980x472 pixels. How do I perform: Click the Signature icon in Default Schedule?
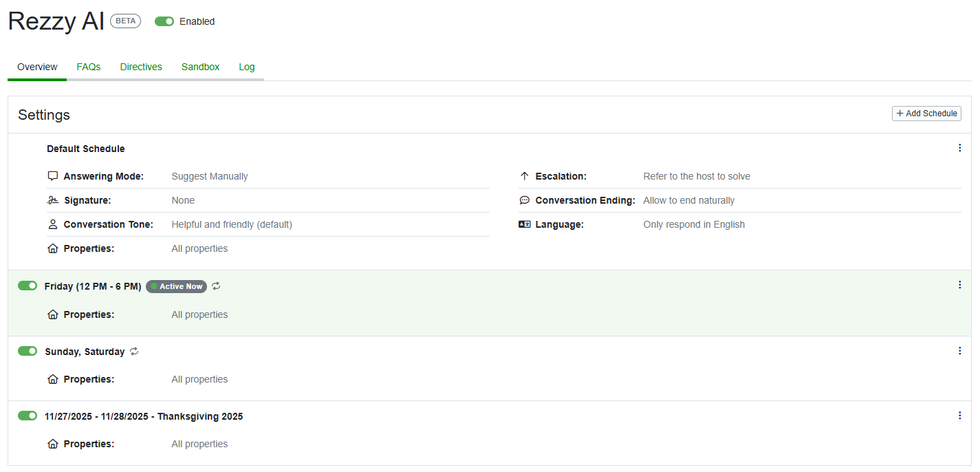click(x=53, y=200)
